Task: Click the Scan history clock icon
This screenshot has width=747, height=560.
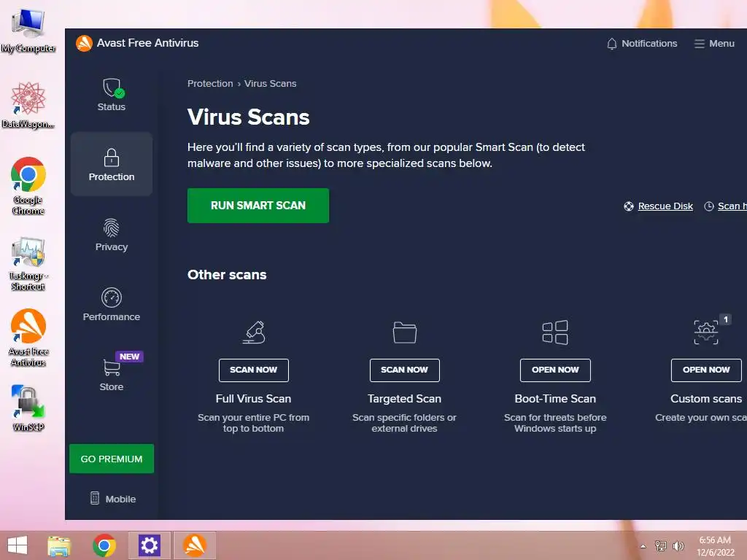Action: [709, 206]
